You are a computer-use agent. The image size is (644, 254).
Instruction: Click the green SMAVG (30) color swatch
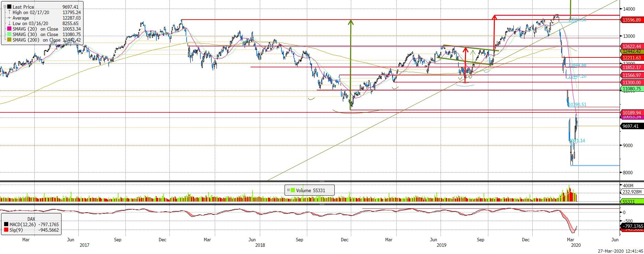(x=9, y=34)
